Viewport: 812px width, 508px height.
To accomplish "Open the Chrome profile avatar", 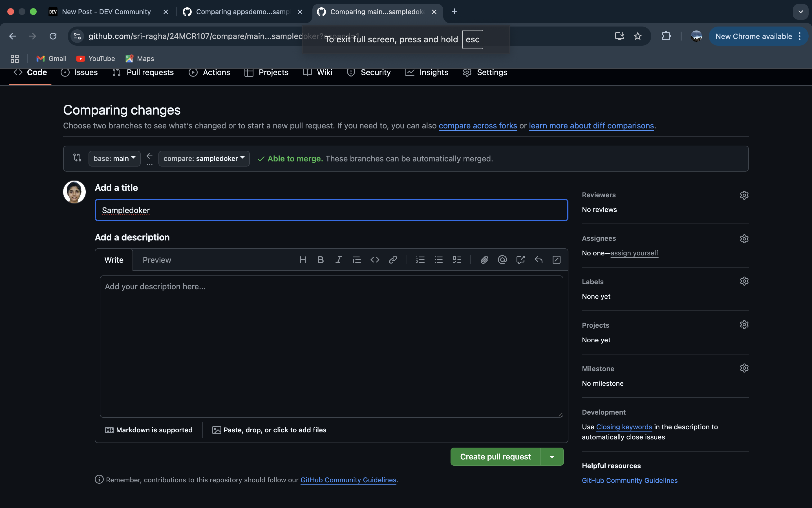I will pyautogui.click(x=696, y=36).
